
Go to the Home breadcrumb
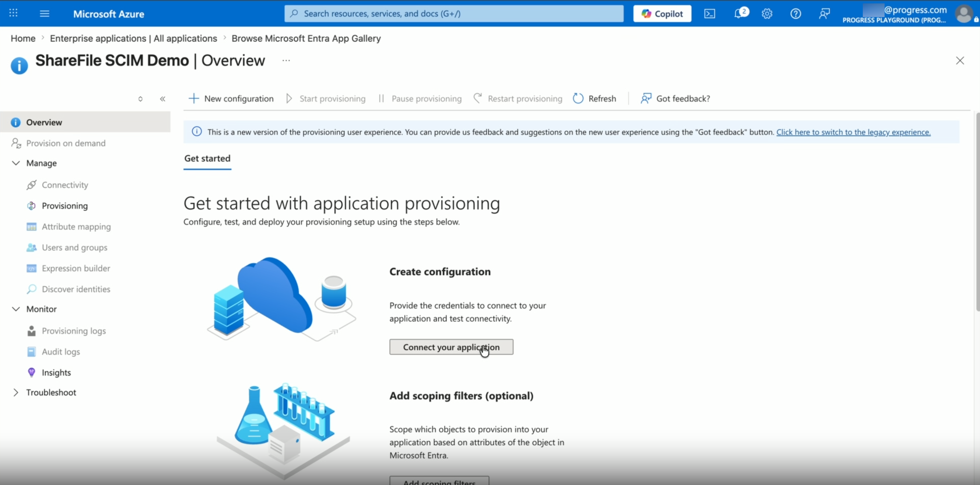tap(23, 38)
